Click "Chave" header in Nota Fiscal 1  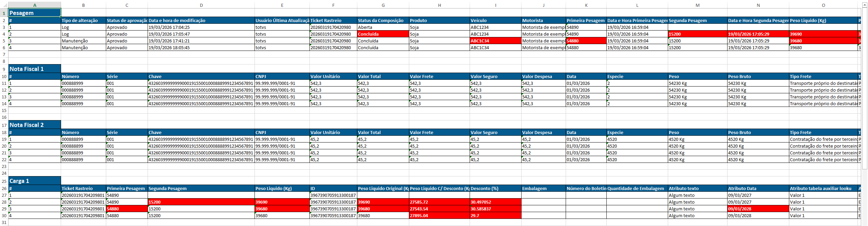(201, 76)
